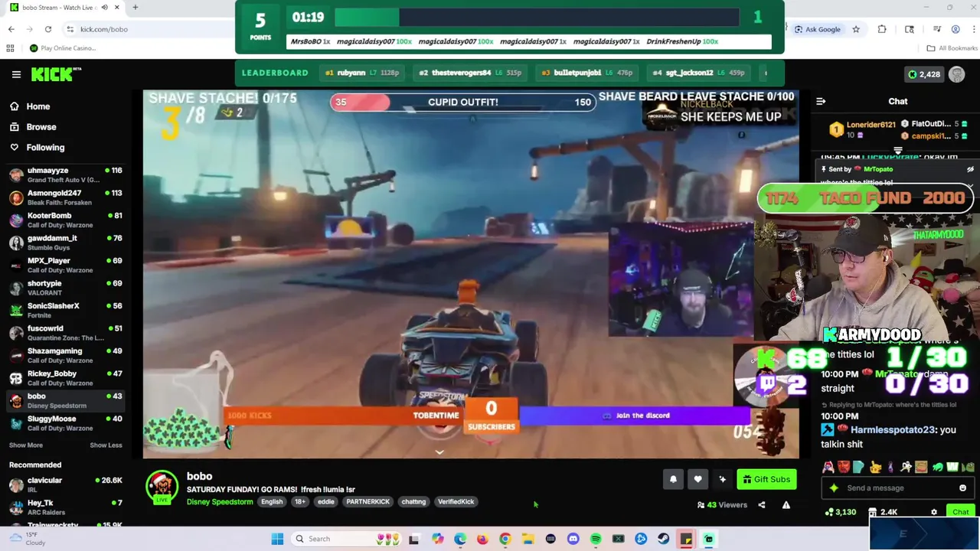Click the notification bell button

tap(673, 479)
